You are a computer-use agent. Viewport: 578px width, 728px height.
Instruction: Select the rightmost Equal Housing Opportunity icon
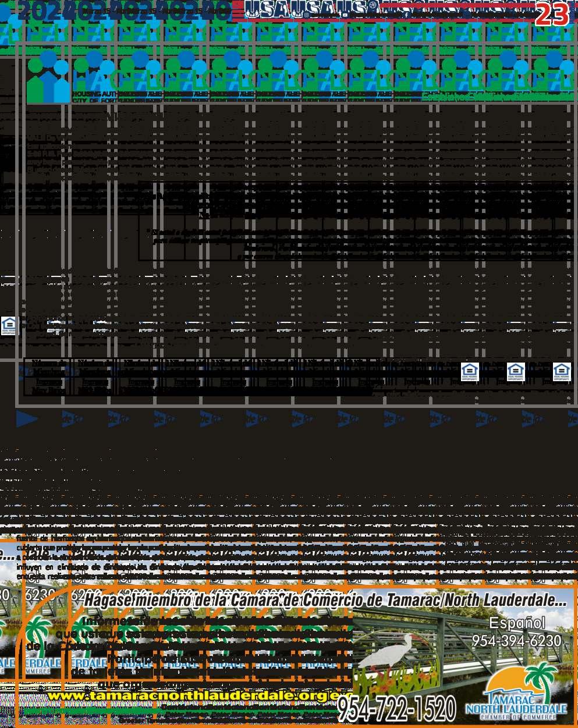[x=562, y=372]
